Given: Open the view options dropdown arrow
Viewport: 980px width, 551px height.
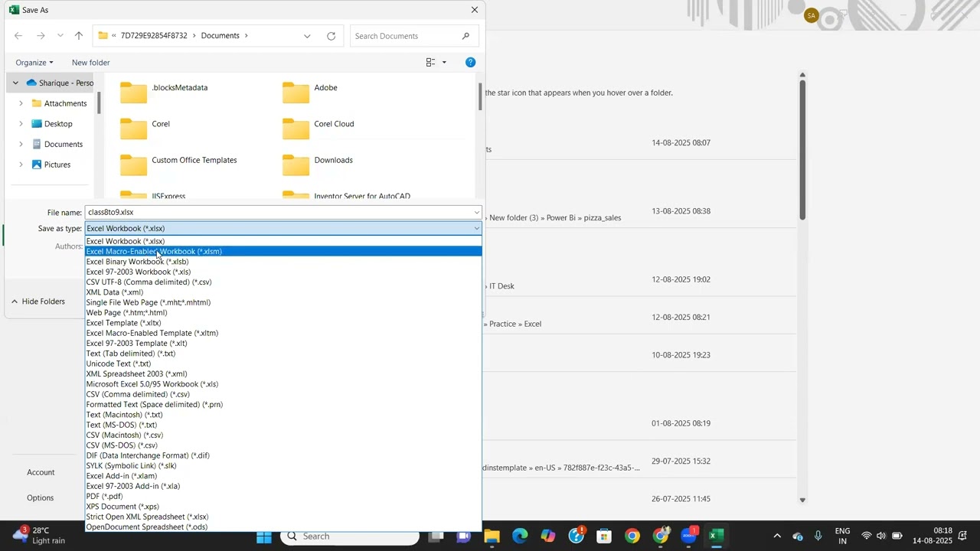Looking at the screenshot, I should point(444,63).
